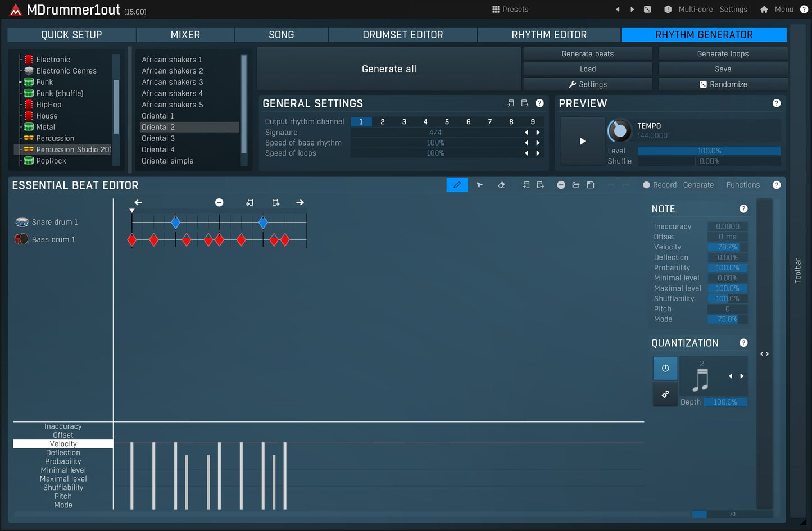Viewport: 812px width, 531px height.
Task: Select the Pencil edit tool in the beat editor
Action: 457,185
